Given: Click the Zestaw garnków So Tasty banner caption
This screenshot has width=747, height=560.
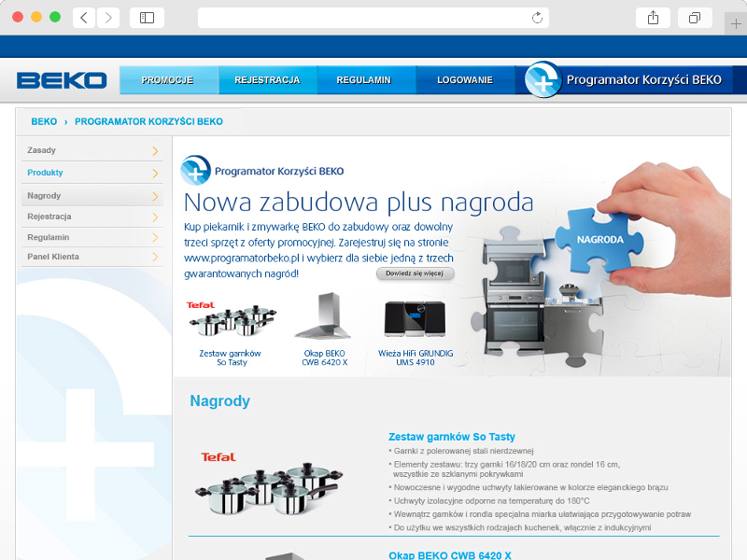Looking at the screenshot, I should click(x=231, y=357).
